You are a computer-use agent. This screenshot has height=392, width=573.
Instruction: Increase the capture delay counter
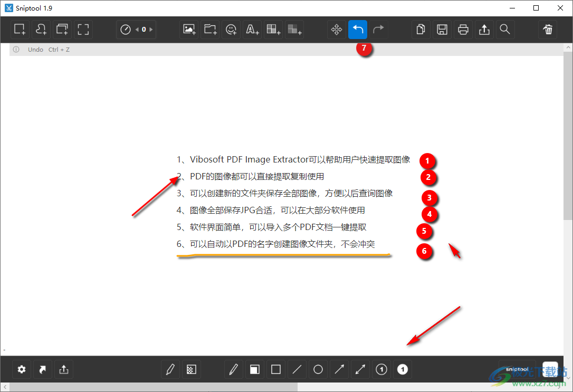pyautogui.click(x=150, y=29)
